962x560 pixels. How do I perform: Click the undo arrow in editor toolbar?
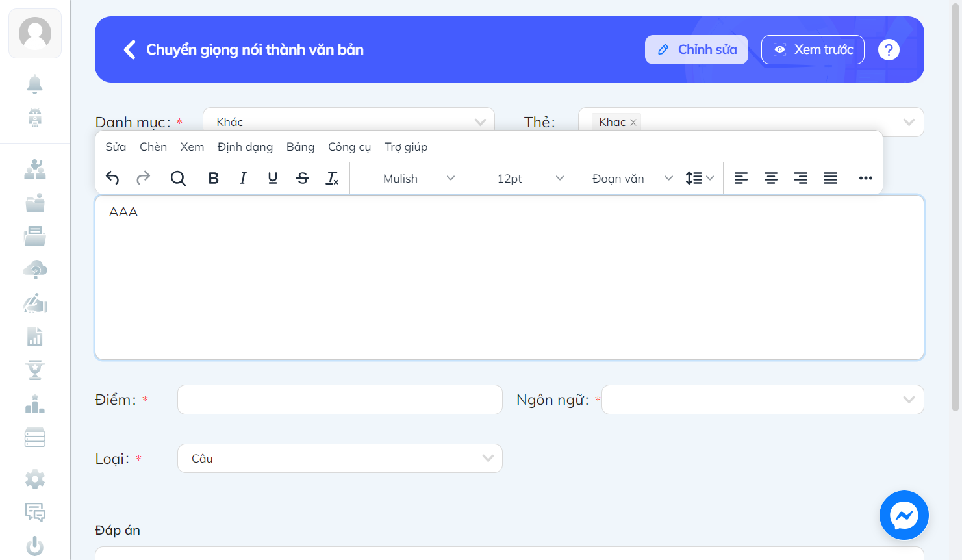point(112,178)
